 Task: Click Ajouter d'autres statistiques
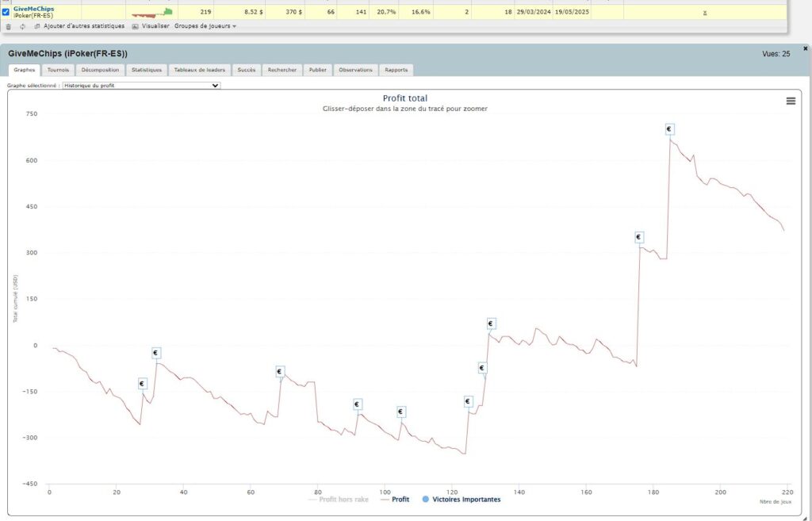(x=79, y=26)
